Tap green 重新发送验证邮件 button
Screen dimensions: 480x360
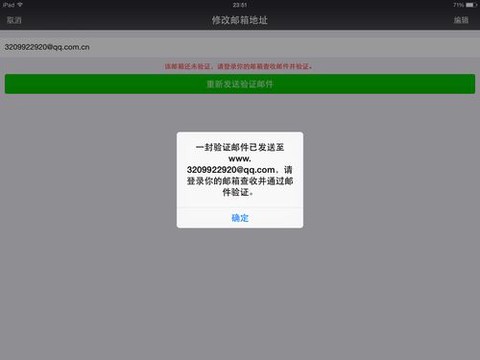(x=240, y=84)
